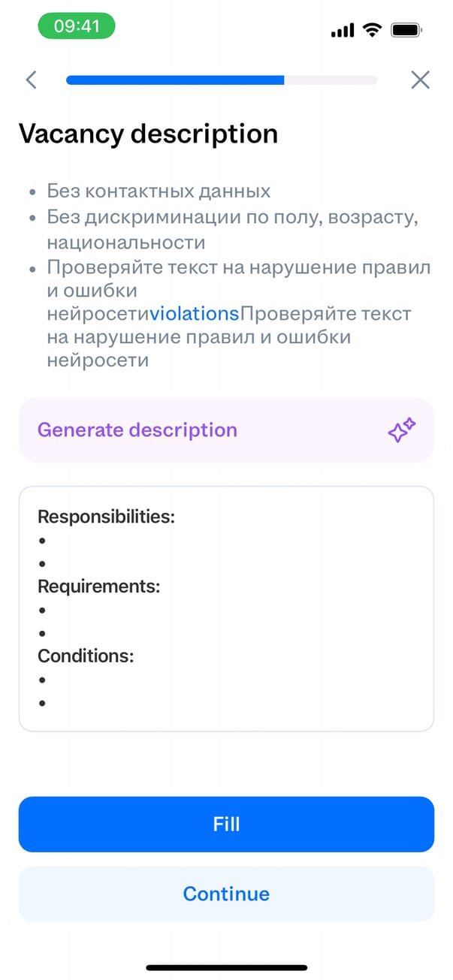Tap the Continue button
The width and height of the screenshot is (453, 980).
tap(226, 894)
